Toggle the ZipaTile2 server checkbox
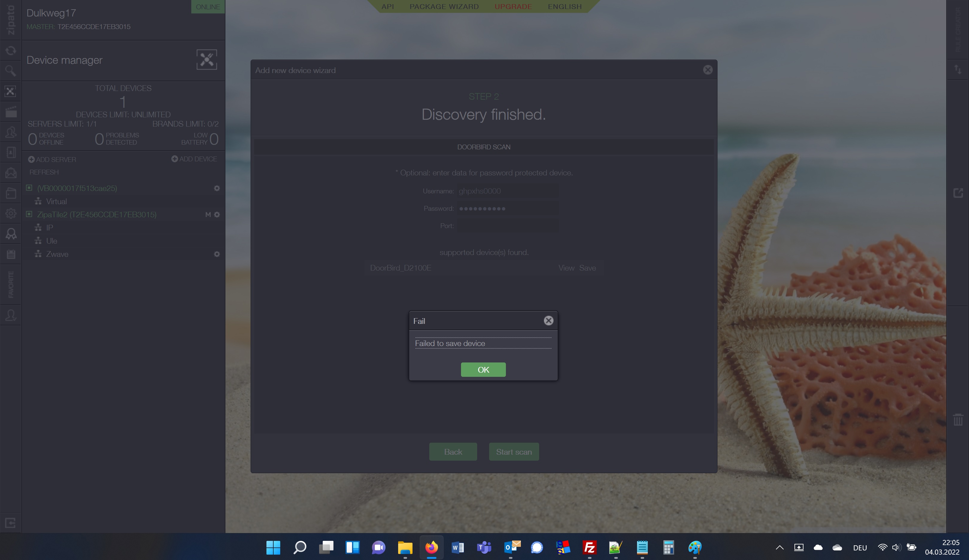The image size is (969, 560). 29,214
